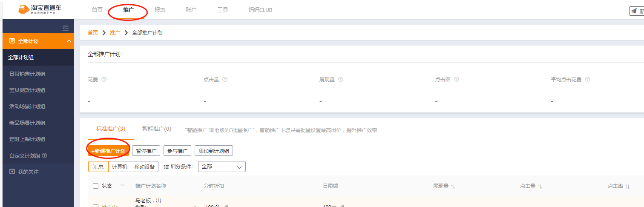Tick the select-all checkbox in table header
644x207 pixels.
[x=95, y=186]
